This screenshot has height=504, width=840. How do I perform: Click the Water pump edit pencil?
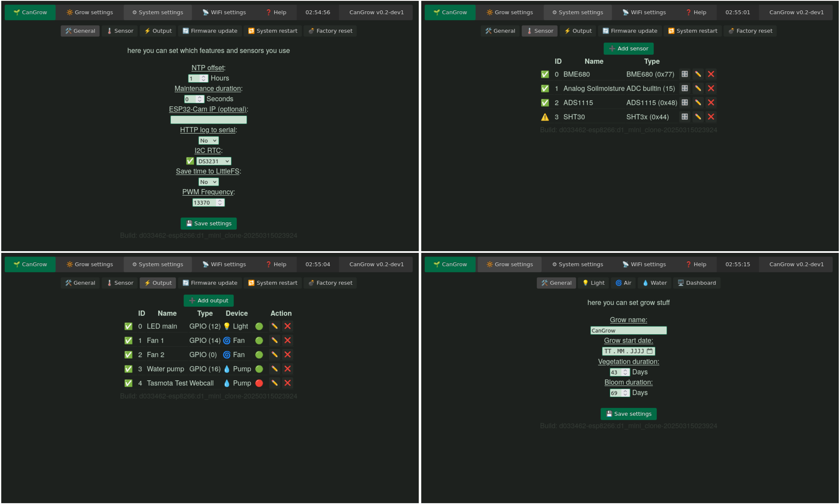click(274, 369)
